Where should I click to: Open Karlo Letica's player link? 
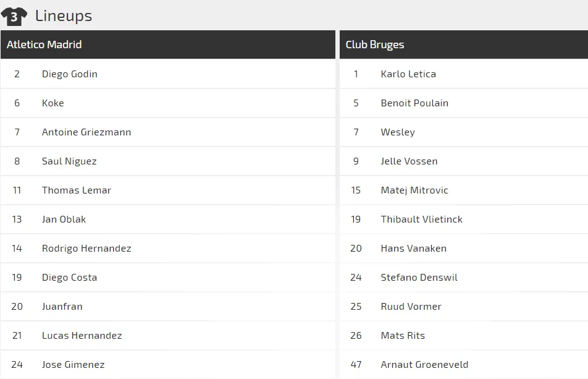[x=408, y=74]
